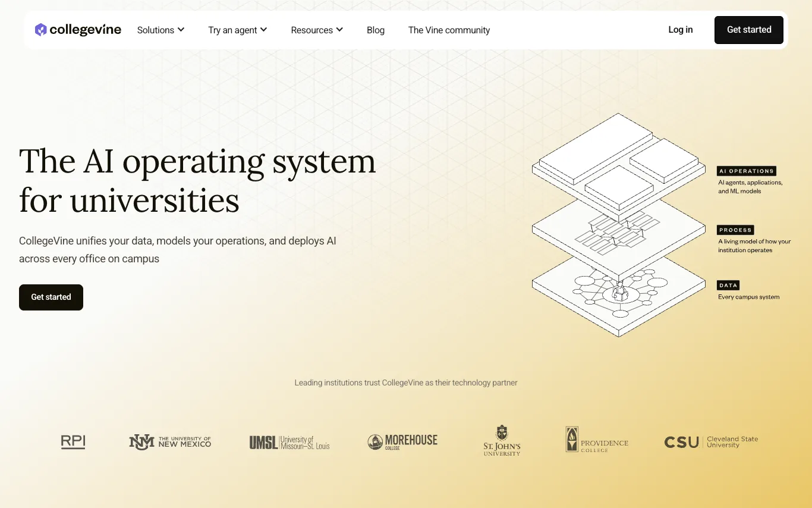This screenshot has height=508, width=812.
Task: Click the CollegeVine logo in the header
Action: 78,30
